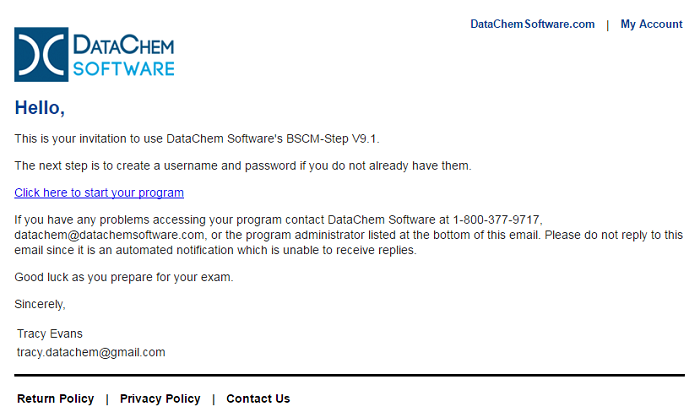Screen dimensions: 700x412
Task: Open the Contact Us link
Action: click(258, 398)
